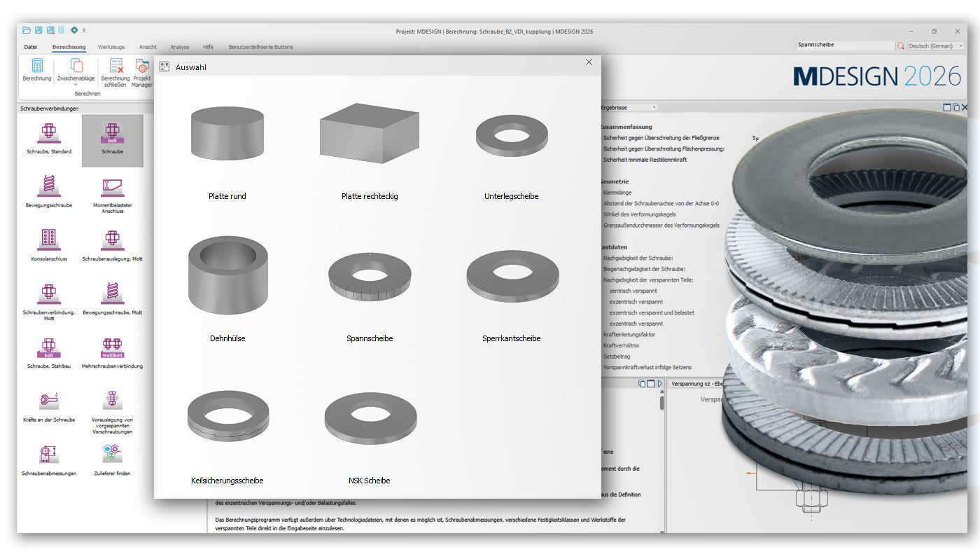Open the Konsolanschluss module
This screenshot has height=552, width=980.
click(x=49, y=240)
